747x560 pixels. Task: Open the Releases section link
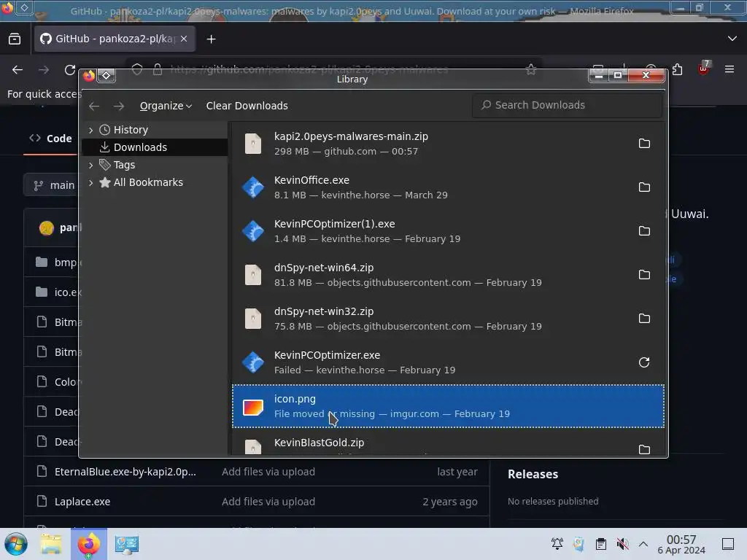(533, 474)
